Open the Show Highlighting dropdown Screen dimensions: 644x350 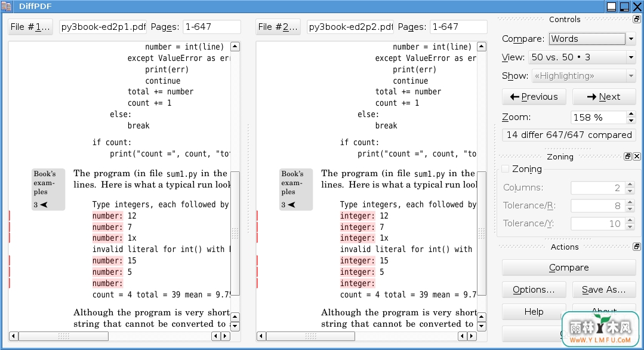(584, 76)
